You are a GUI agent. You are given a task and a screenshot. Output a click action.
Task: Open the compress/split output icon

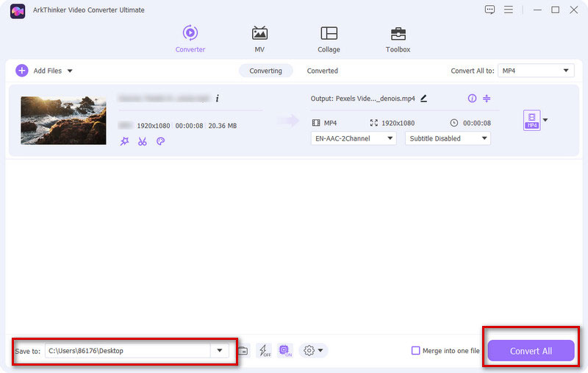click(x=487, y=99)
